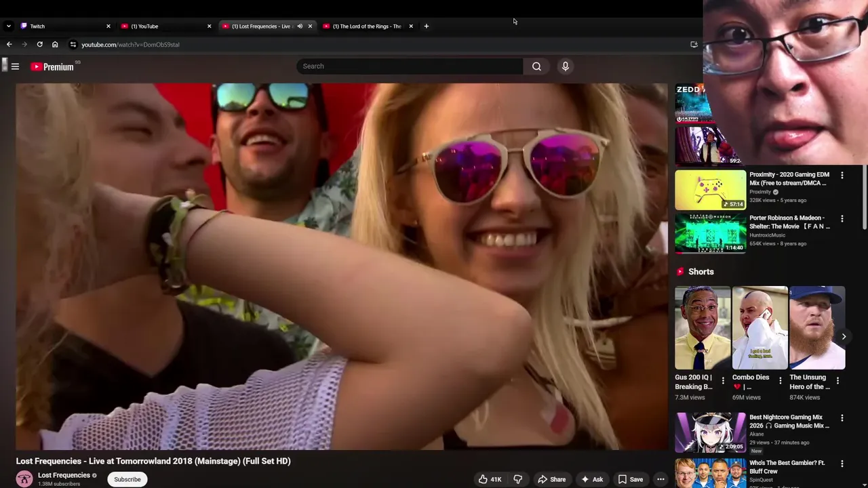Screen dimensions: 868x488
Task: Click the YouTube Premium logo
Action: pos(52,66)
